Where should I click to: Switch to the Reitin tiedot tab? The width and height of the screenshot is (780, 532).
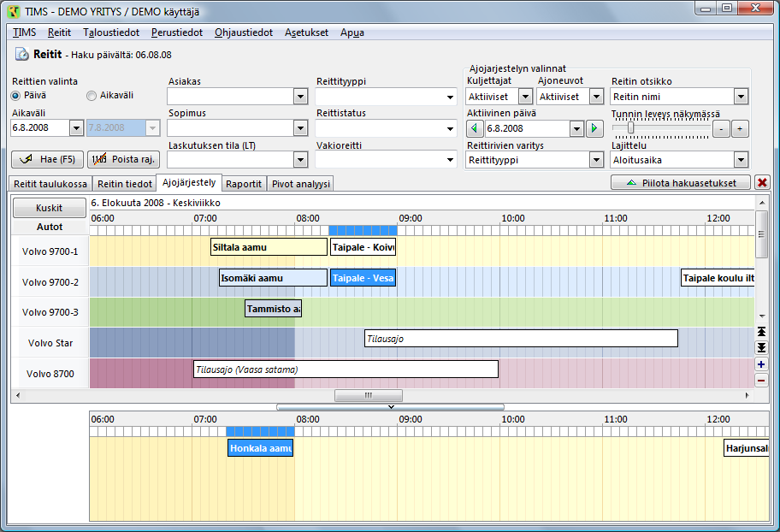(x=124, y=184)
